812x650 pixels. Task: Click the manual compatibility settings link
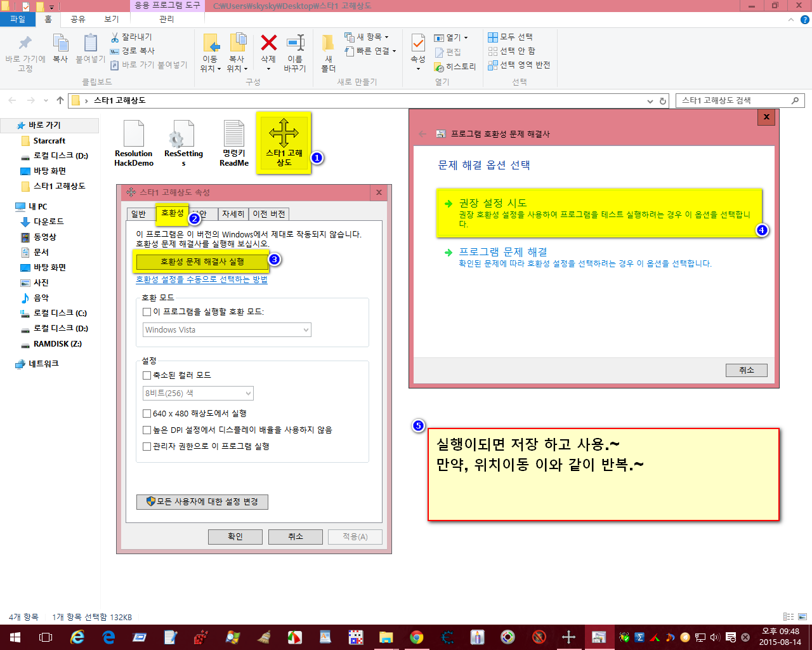pyautogui.click(x=202, y=279)
